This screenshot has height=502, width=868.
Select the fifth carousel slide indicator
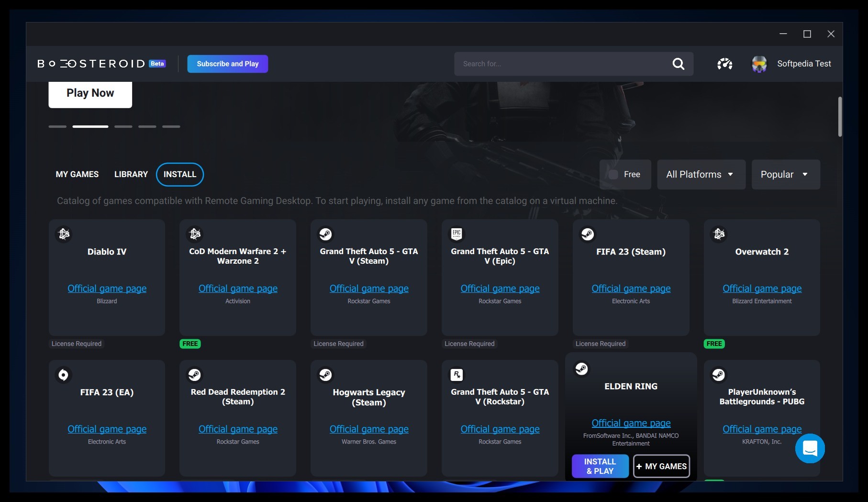171,126
